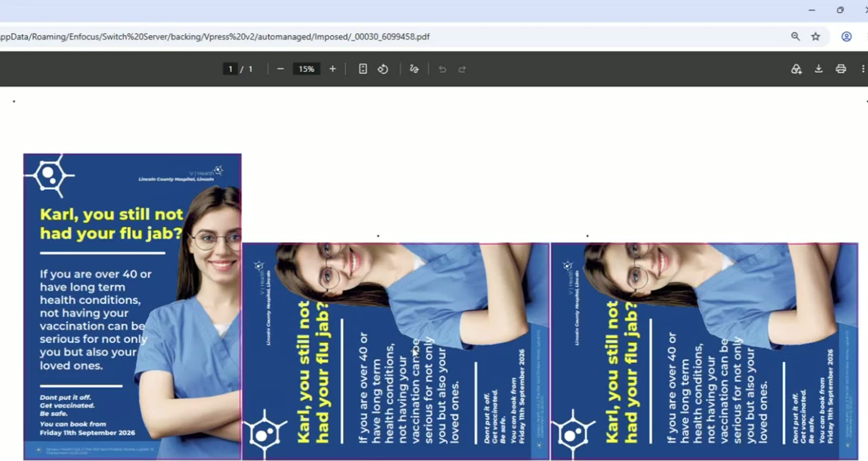Minimize the browser window
Image resolution: width=868 pixels, height=461 pixels.
(x=812, y=10)
